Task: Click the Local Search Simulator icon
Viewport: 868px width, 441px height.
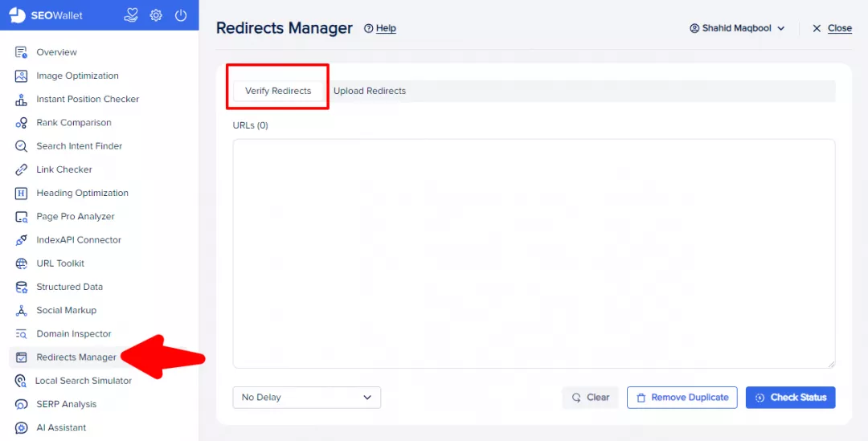Action: [x=20, y=381]
